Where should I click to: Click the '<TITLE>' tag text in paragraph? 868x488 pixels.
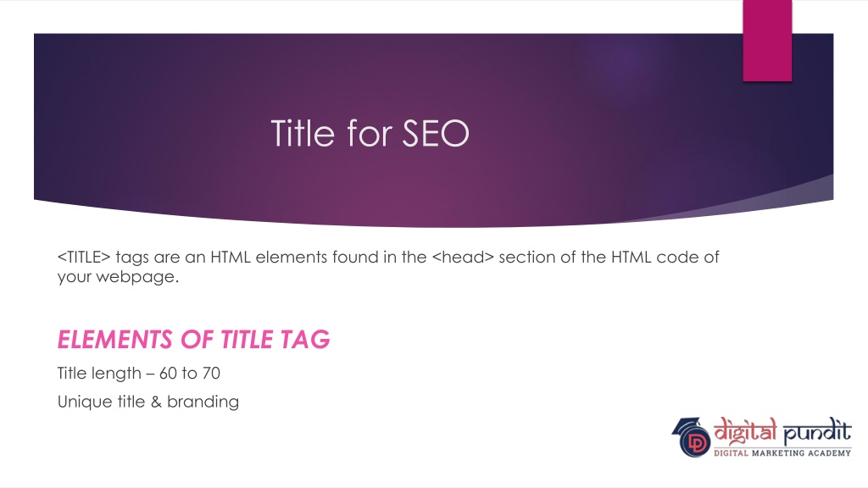click(x=84, y=258)
